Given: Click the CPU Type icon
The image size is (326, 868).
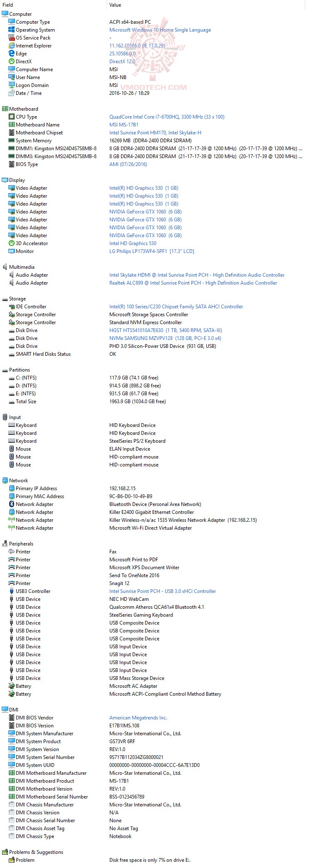Looking at the screenshot, I should pos(12,117).
